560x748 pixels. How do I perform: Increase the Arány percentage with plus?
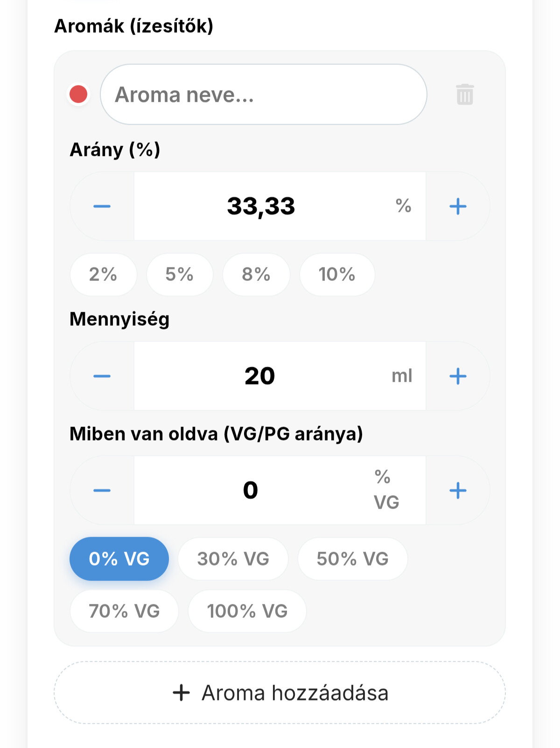coord(458,206)
